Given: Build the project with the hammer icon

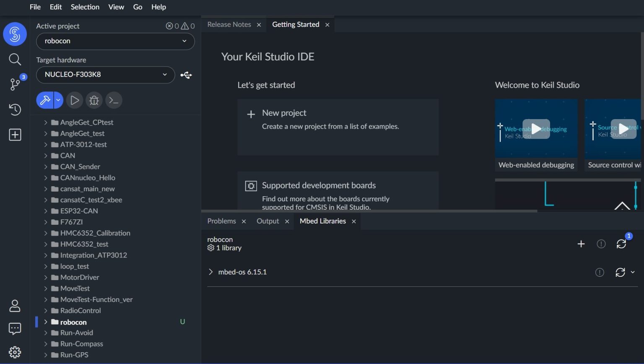Looking at the screenshot, I should [x=44, y=100].
